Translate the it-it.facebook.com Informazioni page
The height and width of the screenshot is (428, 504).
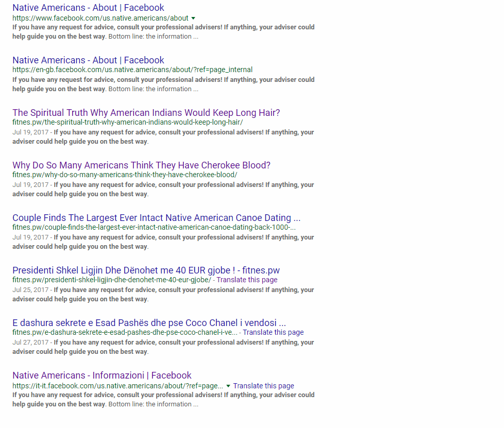click(x=263, y=386)
